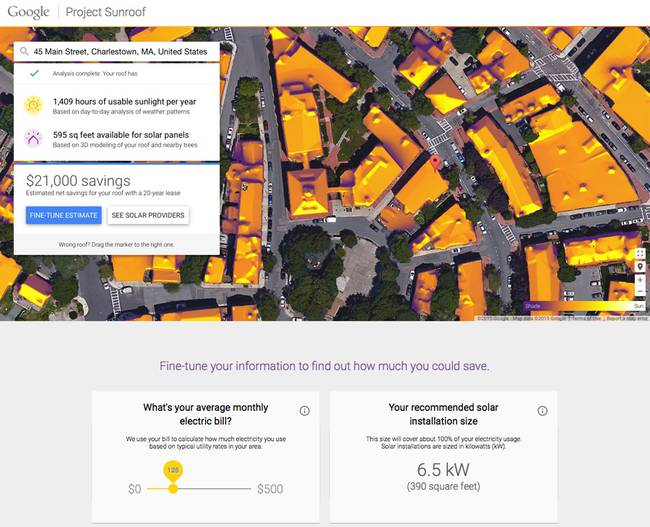
Task: Zoom in on the map
Action: 640,281
